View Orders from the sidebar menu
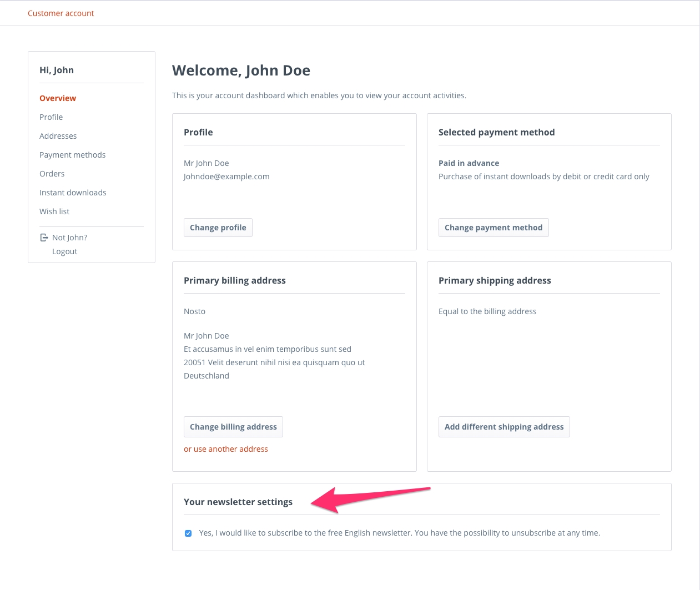The image size is (700, 590). 52,174
